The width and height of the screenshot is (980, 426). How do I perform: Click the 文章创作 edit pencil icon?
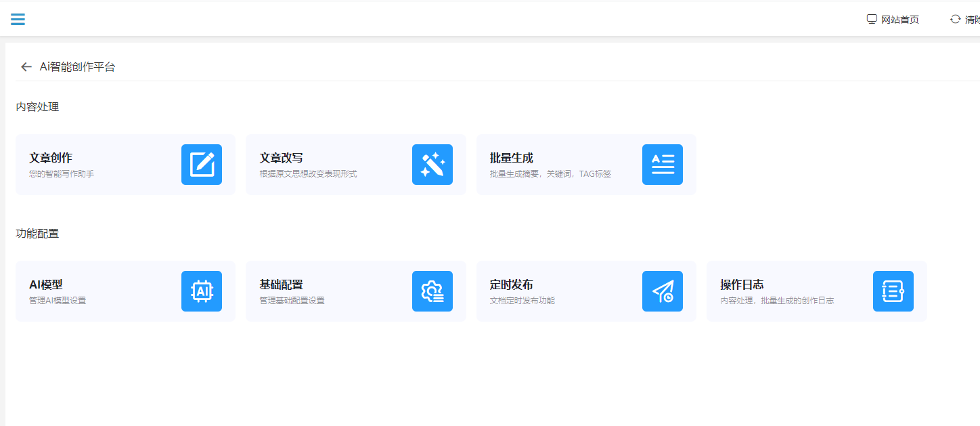pyautogui.click(x=202, y=165)
